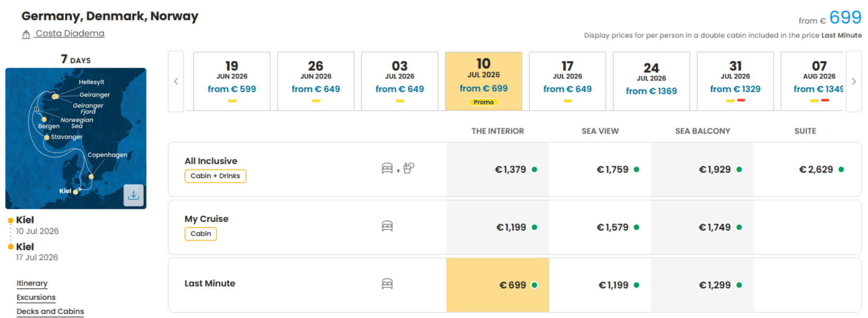Choose All Inclusive sea view at €1,759

(600, 170)
